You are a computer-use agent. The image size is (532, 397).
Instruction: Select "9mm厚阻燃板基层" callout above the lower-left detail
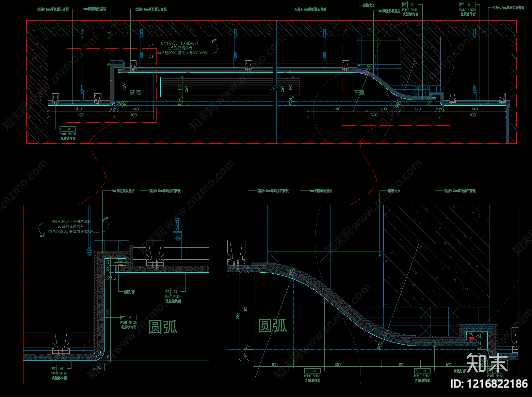[x=123, y=191]
